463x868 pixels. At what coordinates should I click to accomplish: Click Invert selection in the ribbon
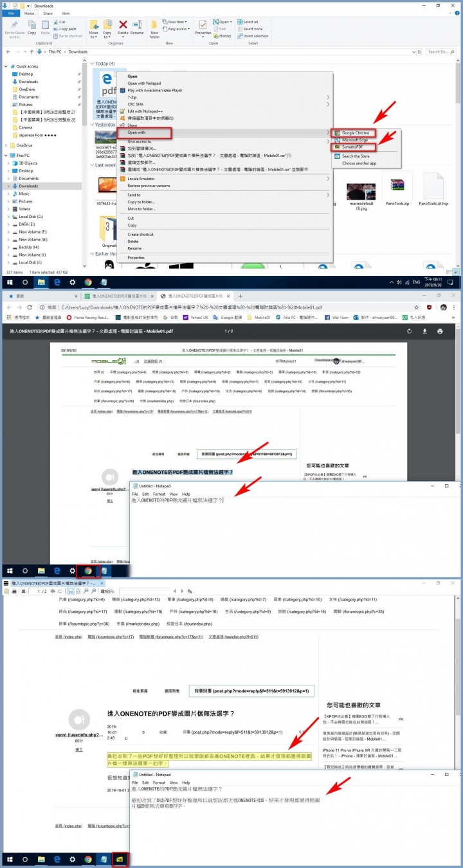click(x=253, y=36)
